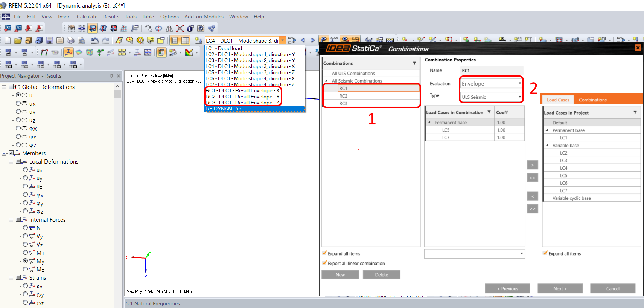The image size is (644, 308).
Task: Pin the Project Navigator panel
Action: pyautogui.click(x=111, y=76)
